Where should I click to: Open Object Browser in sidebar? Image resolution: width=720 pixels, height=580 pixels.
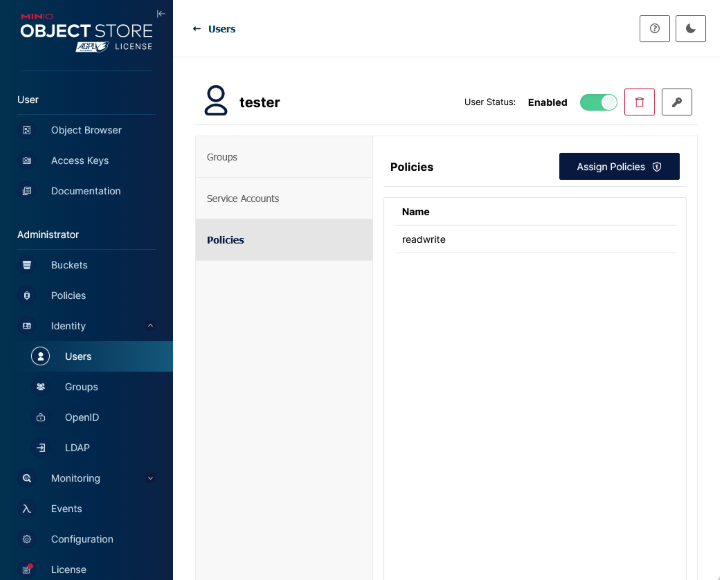86,130
